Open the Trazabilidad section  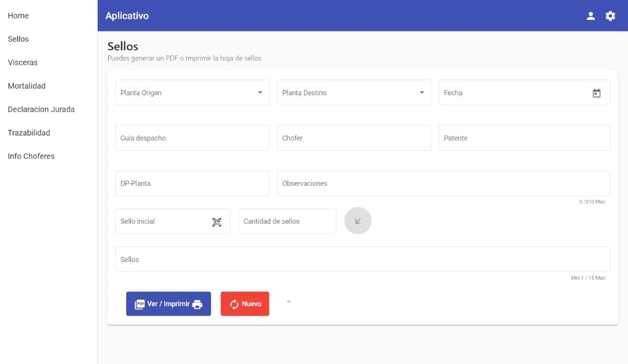[29, 133]
